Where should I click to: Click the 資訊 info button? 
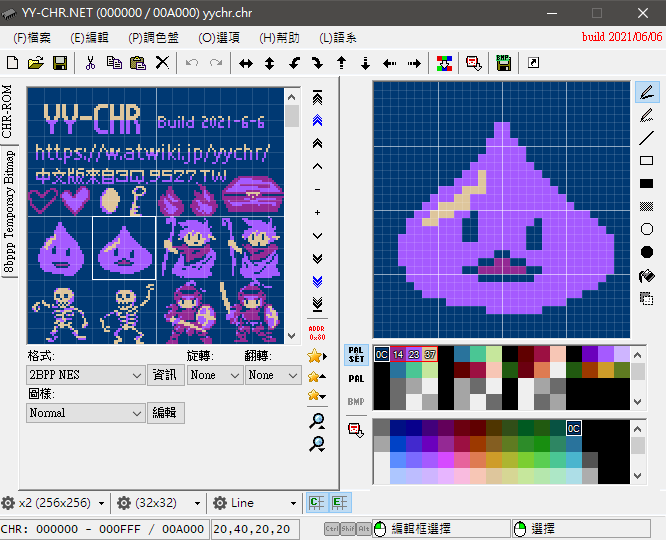(x=166, y=375)
